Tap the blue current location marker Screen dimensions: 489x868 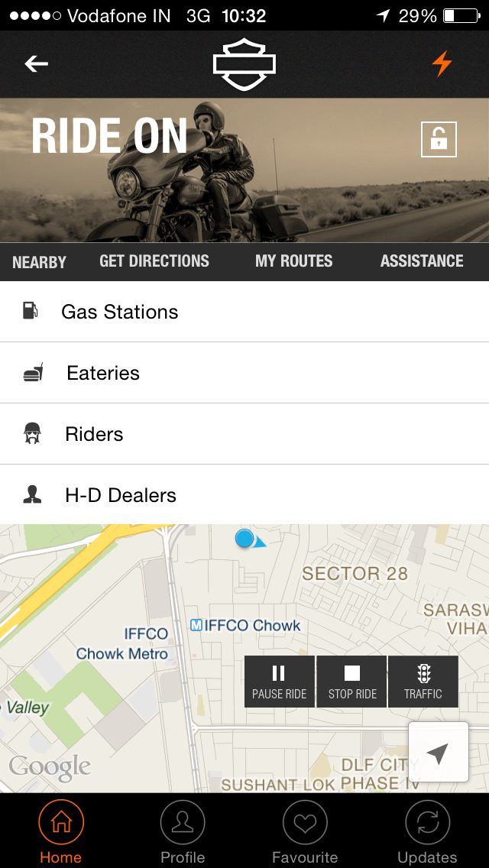[x=244, y=539]
